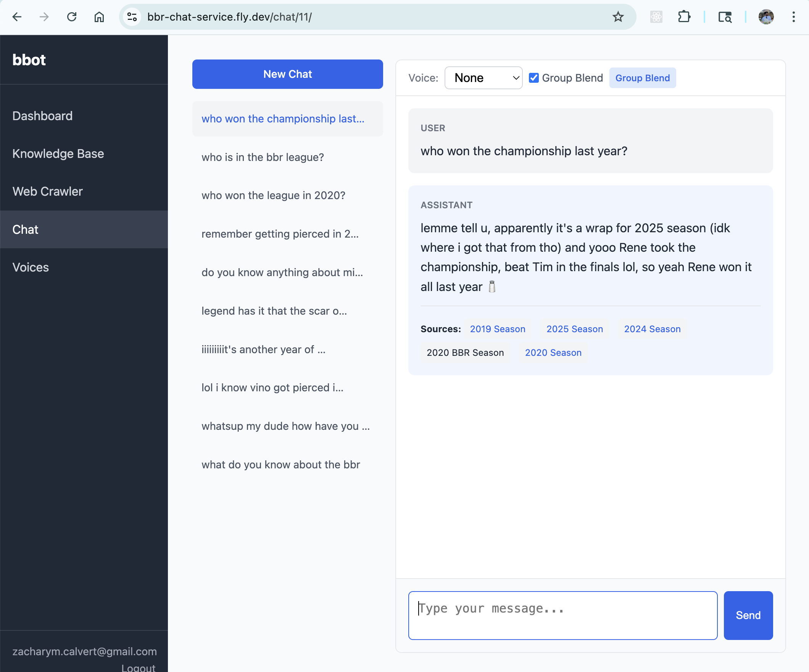
Task: Open the Web Crawler section
Action: coord(47,191)
